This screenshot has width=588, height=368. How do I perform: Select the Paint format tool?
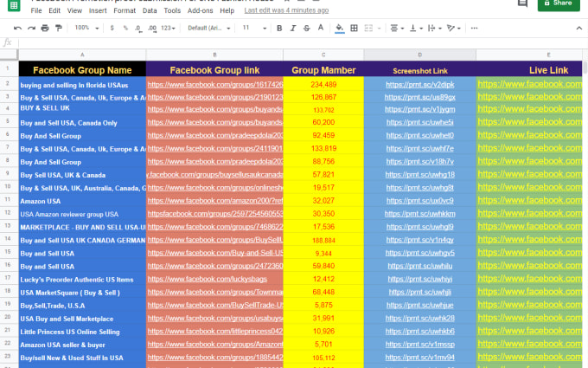(x=59, y=29)
